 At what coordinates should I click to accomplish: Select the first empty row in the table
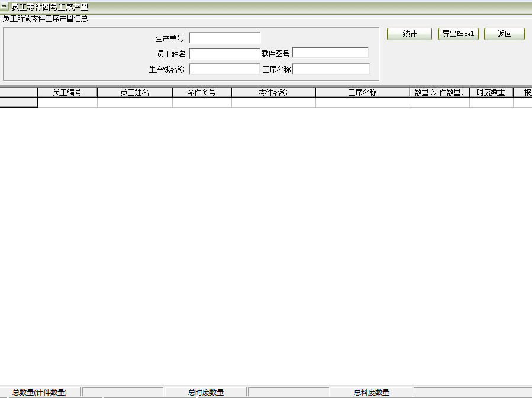[x=18, y=102]
